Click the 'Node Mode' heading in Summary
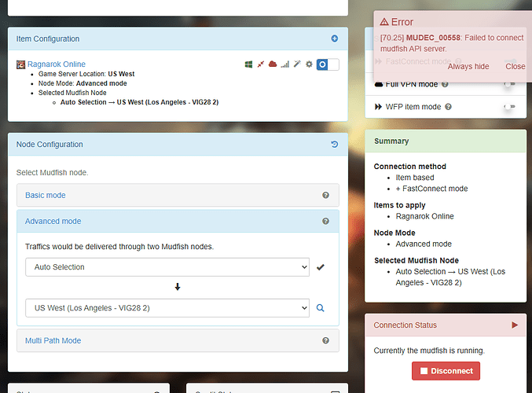 [394, 233]
